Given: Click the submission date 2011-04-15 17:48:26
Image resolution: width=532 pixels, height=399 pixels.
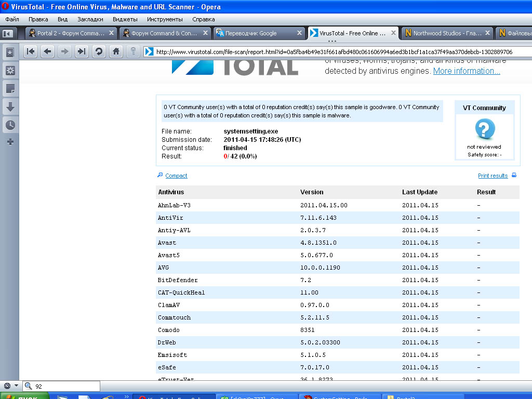Looking at the screenshot, I should point(262,139).
